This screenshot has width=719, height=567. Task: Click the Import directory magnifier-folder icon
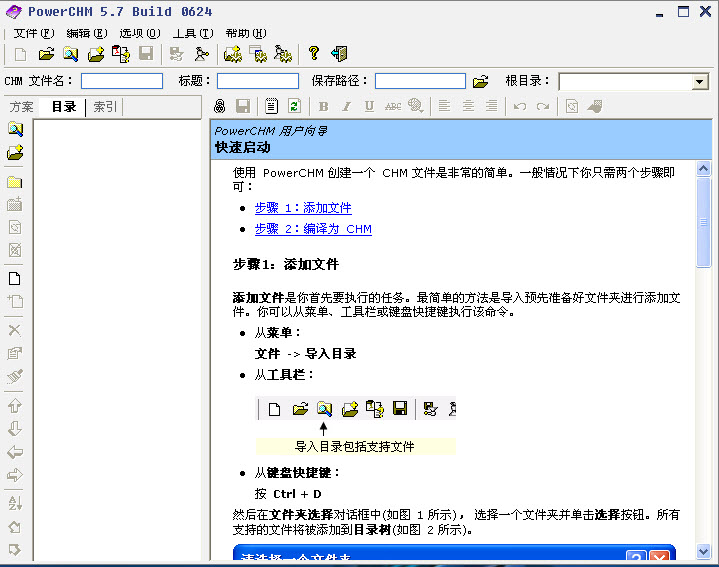(71, 54)
